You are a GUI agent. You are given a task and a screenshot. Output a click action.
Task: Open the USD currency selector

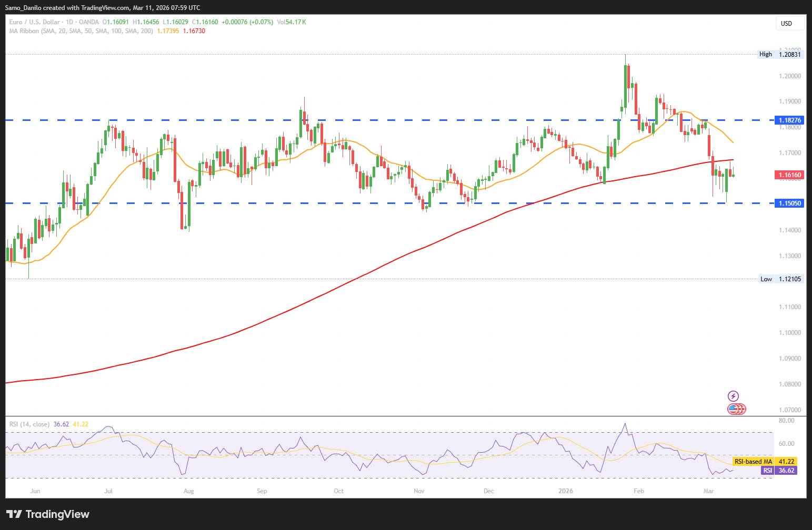(790, 24)
